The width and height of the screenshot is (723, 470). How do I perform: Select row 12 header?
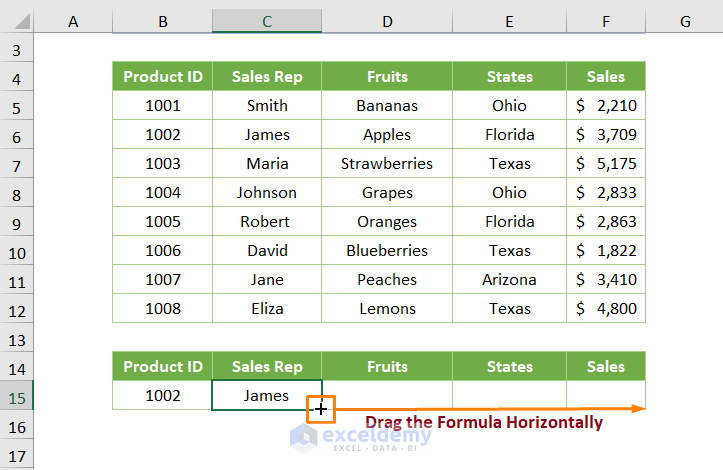[17, 309]
